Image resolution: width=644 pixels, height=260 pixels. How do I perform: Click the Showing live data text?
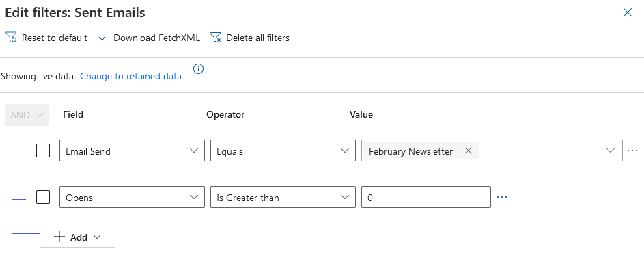tap(37, 76)
